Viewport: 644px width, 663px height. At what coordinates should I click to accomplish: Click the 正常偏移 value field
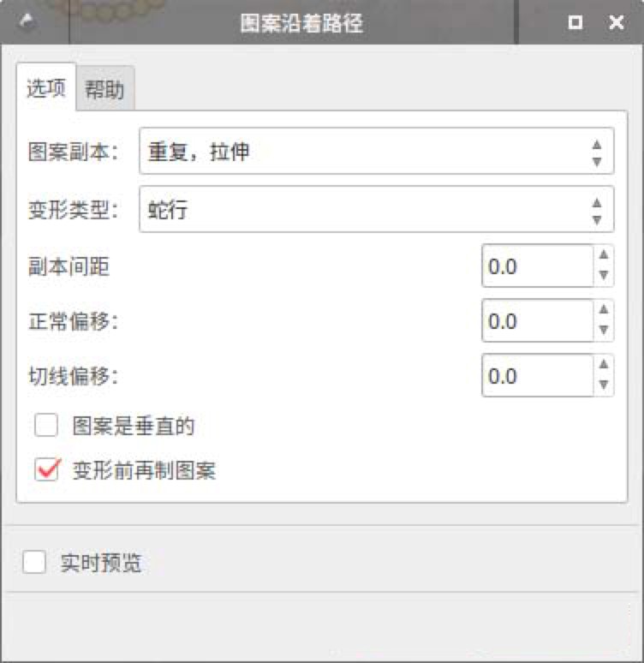[536, 321]
